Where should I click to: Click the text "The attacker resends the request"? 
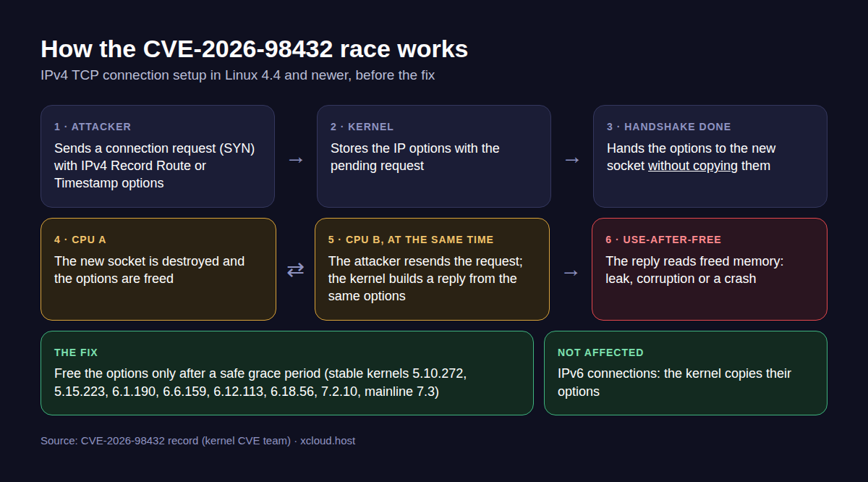click(x=425, y=261)
